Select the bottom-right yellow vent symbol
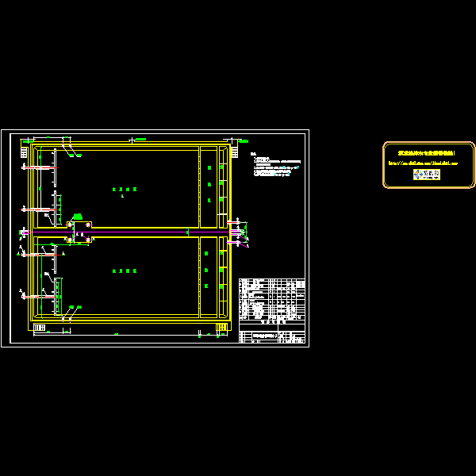Viewport: 476px width, 476px height. [x=221, y=327]
